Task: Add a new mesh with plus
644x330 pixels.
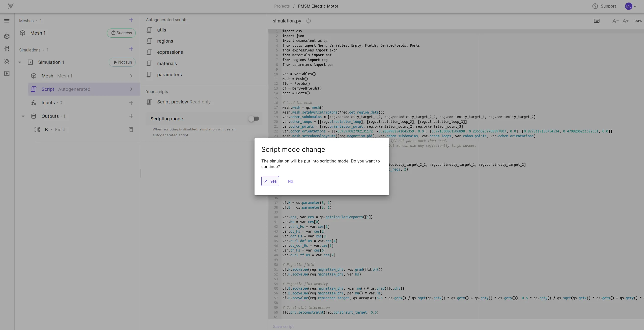Action: coord(131,20)
